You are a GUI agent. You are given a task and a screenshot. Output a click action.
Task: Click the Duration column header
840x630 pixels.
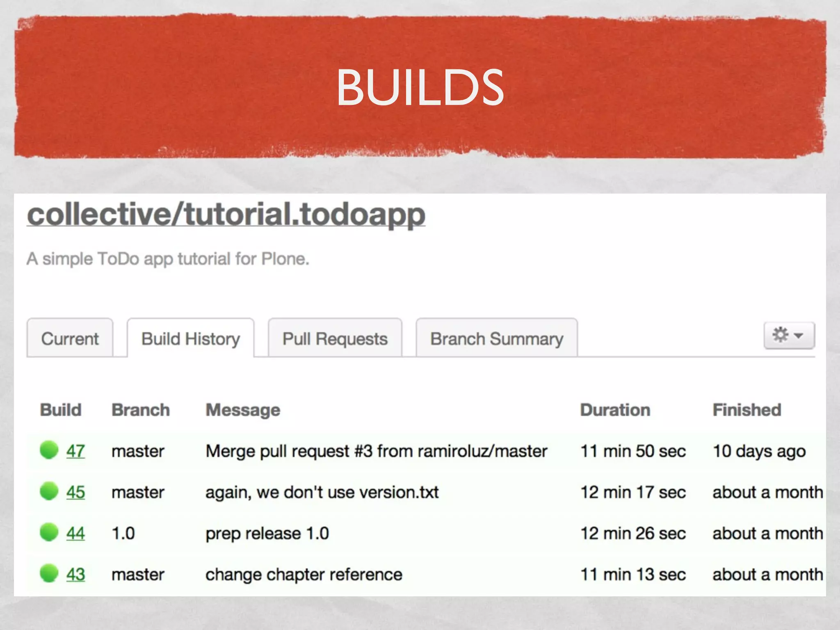click(x=615, y=410)
